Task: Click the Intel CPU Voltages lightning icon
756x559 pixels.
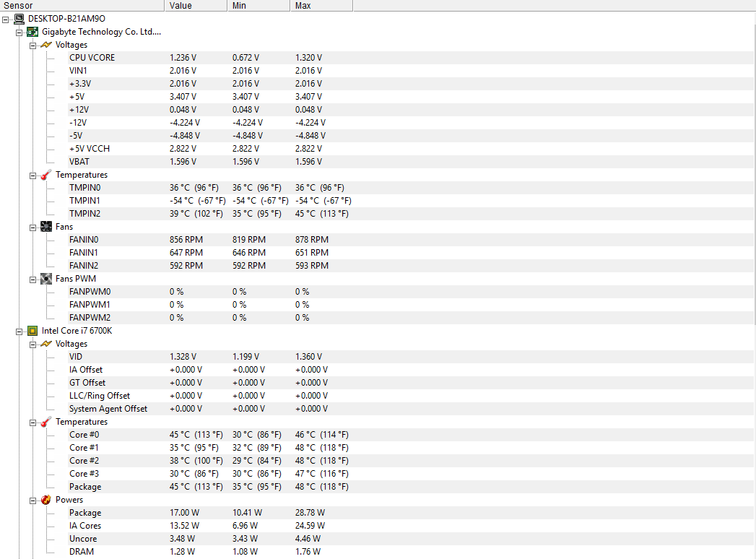Action: [45, 344]
